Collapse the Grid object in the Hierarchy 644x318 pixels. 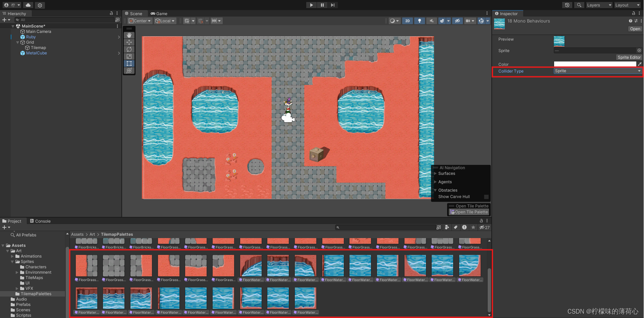pyautogui.click(x=17, y=42)
